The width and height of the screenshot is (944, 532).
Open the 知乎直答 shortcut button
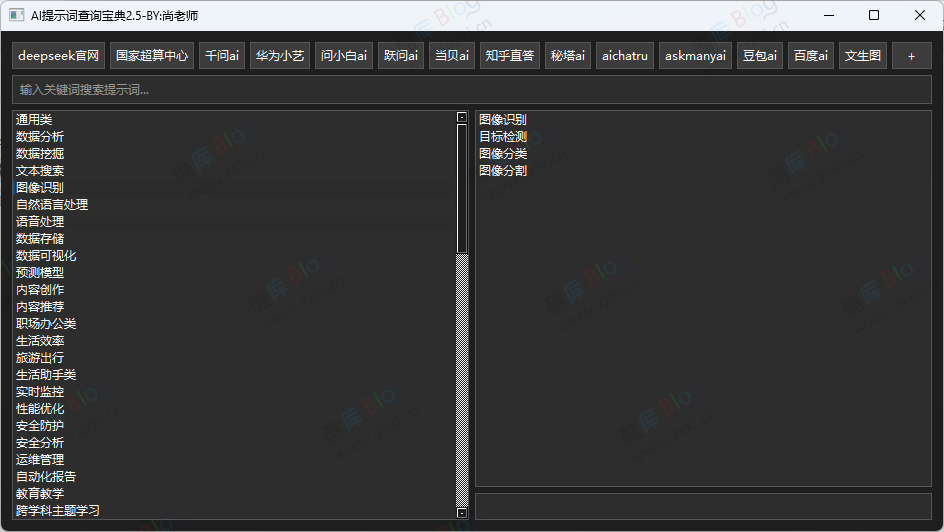pyautogui.click(x=509, y=56)
